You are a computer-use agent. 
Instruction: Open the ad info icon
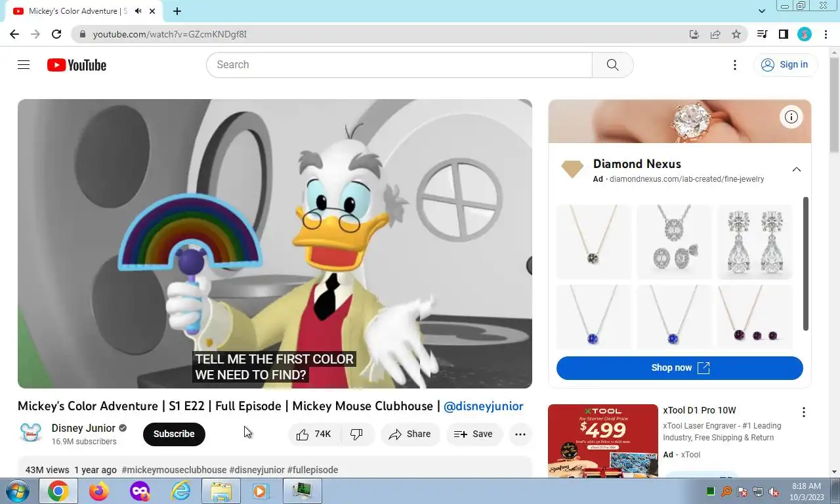[x=791, y=117]
